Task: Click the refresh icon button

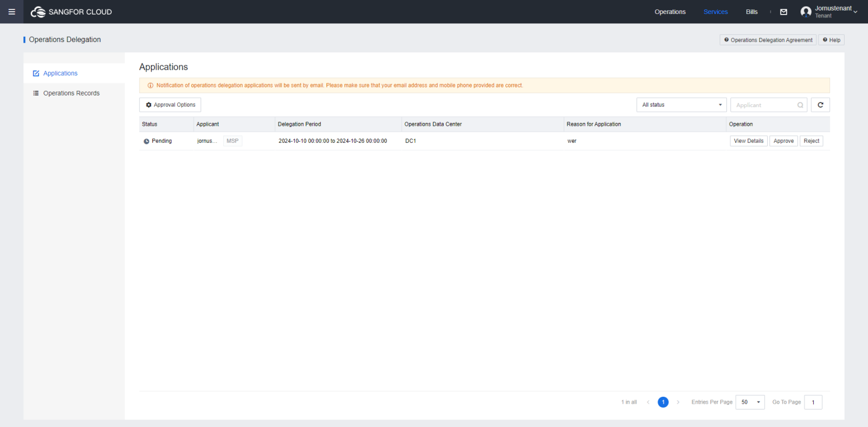Action: 820,105
